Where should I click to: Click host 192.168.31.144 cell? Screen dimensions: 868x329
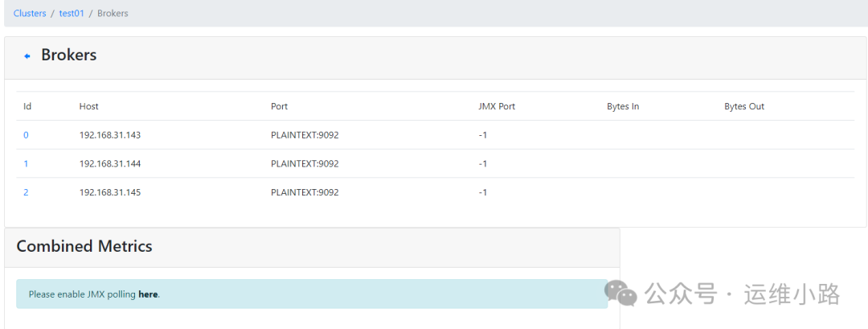109,164
